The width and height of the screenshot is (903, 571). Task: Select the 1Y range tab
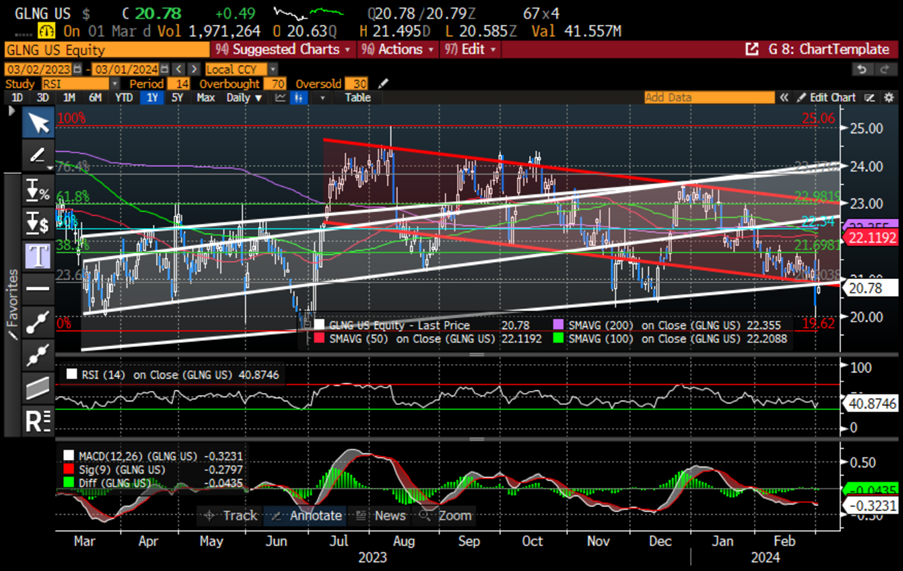click(152, 98)
